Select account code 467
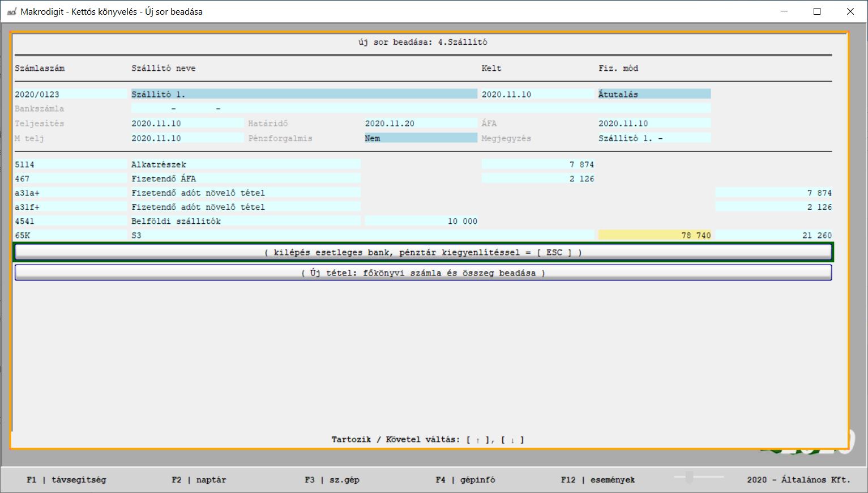The width and height of the screenshot is (868, 493). 72,178
